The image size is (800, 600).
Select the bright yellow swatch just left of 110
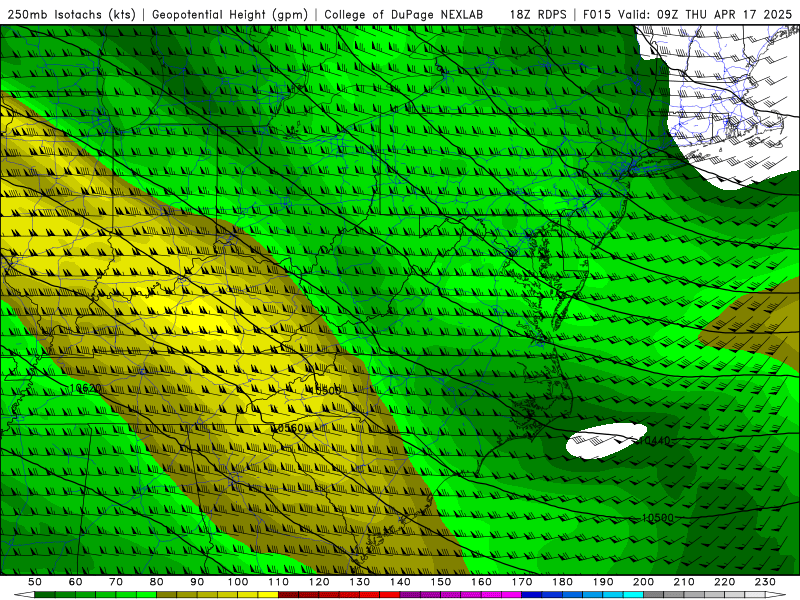268,595
